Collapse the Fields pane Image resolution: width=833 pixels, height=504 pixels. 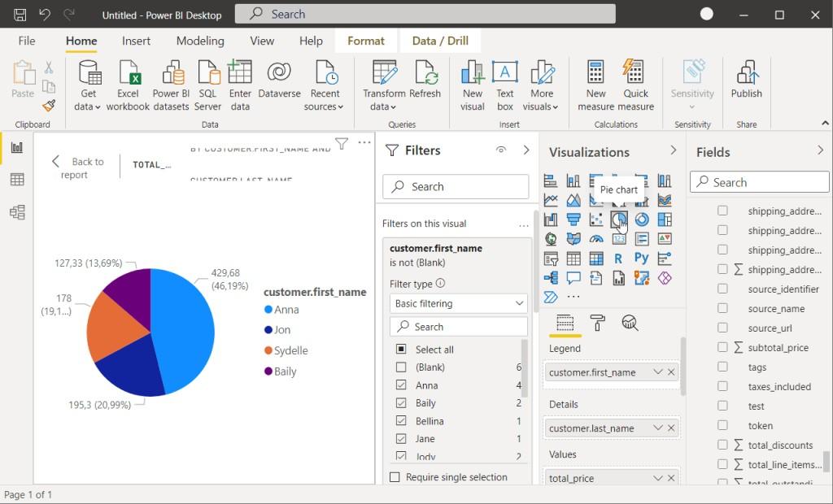[820, 150]
